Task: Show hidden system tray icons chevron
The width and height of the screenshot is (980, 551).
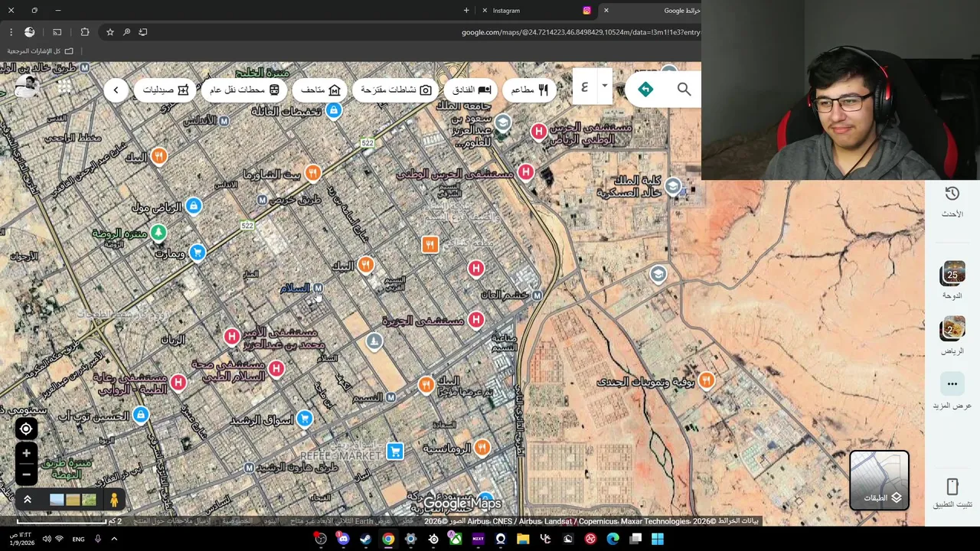Action: [x=114, y=539]
